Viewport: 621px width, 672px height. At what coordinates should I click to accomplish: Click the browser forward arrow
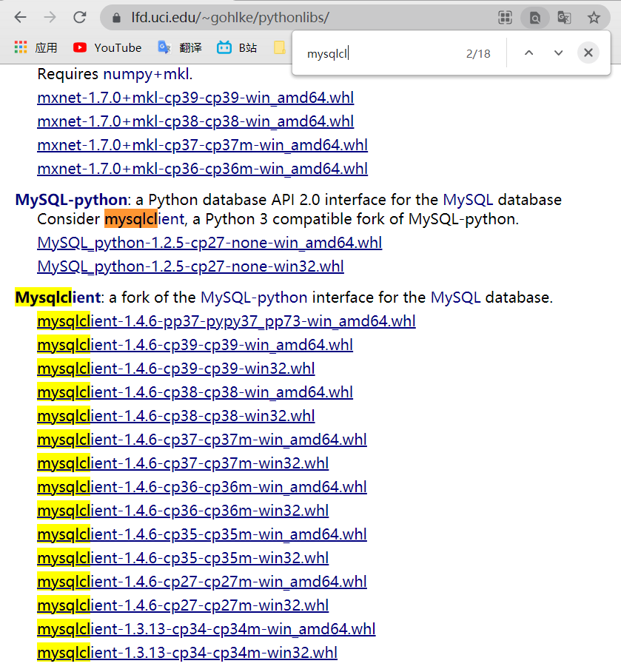coord(50,18)
